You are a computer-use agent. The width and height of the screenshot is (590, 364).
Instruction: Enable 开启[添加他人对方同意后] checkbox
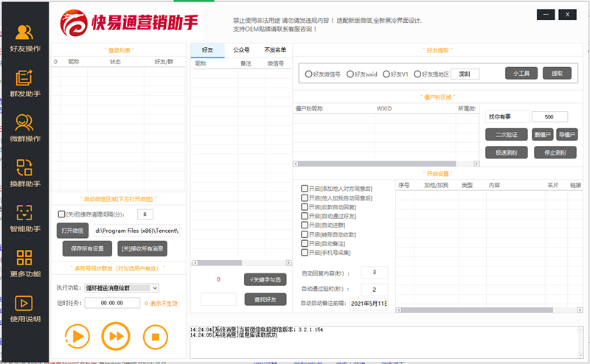point(305,189)
